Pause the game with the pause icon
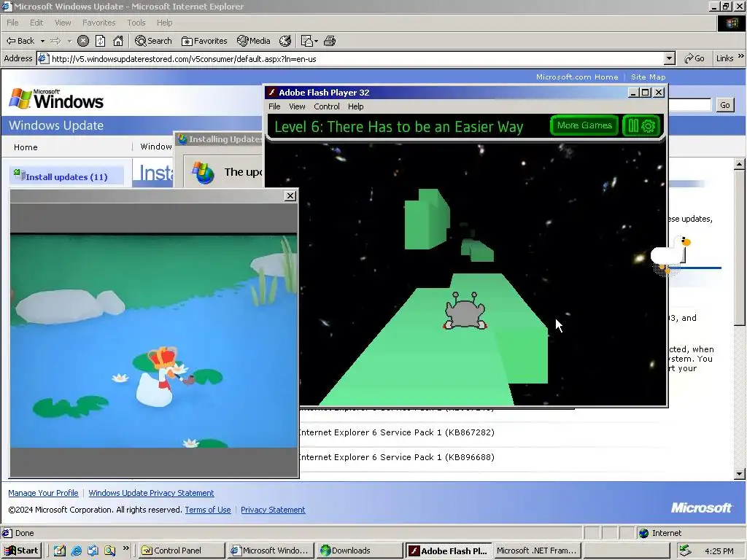This screenshot has height=560, width=747. click(x=633, y=125)
